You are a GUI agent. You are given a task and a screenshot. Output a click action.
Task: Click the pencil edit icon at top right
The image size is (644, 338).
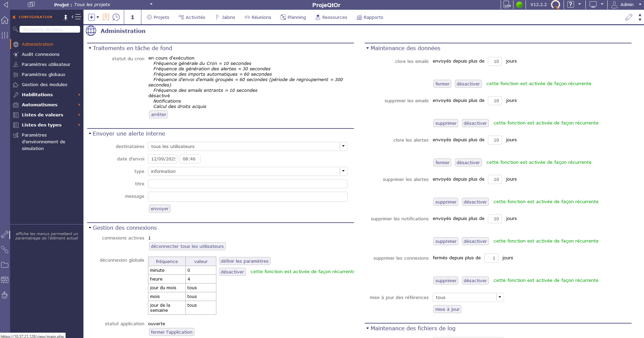629,17
